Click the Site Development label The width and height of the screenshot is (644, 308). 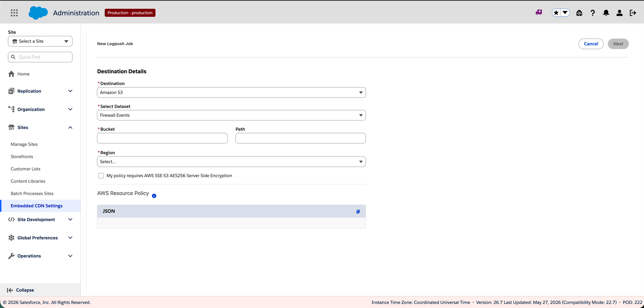click(x=36, y=220)
